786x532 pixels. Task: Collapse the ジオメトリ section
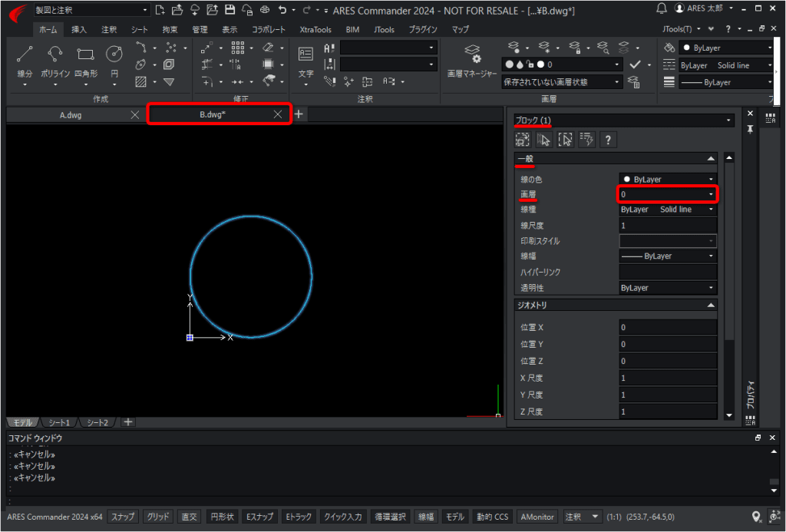coord(710,305)
